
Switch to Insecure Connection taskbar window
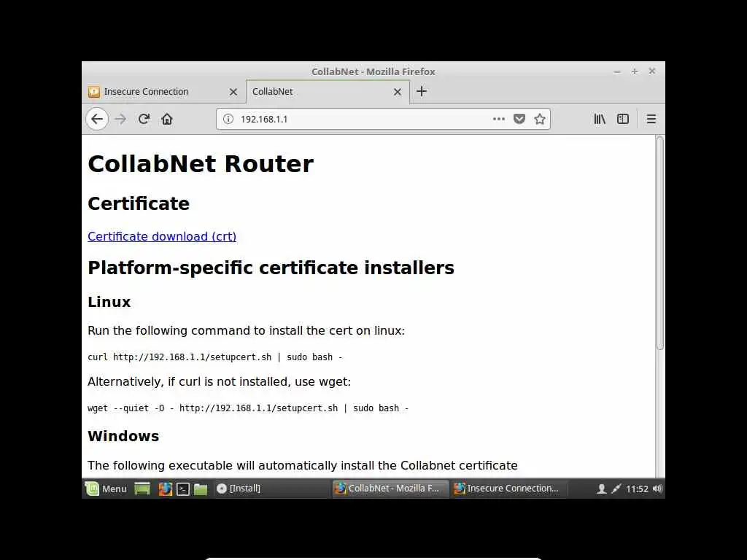tap(508, 489)
